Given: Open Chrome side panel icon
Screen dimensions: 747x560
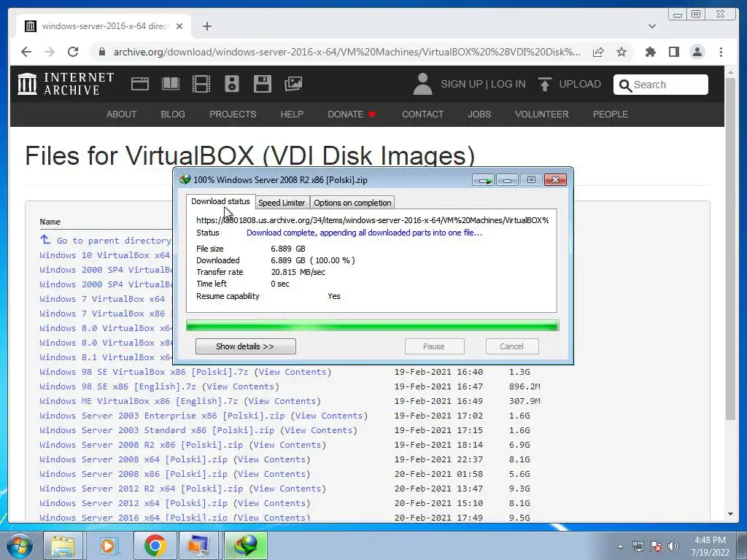Looking at the screenshot, I should pos(673,52).
